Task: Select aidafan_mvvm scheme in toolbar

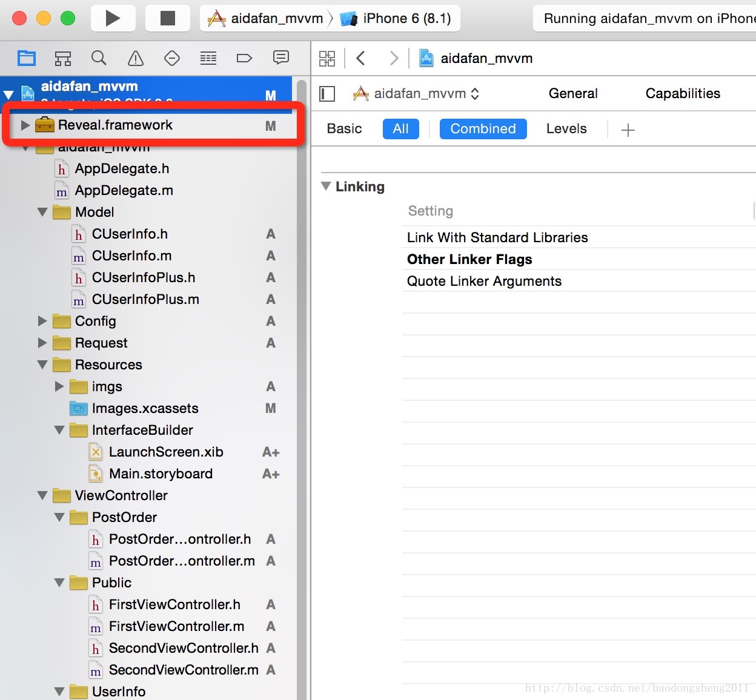Action: [265, 18]
